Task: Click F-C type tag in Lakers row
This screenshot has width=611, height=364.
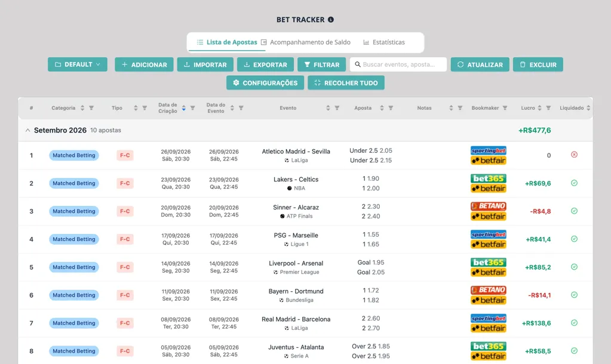Action: click(125, 183)
